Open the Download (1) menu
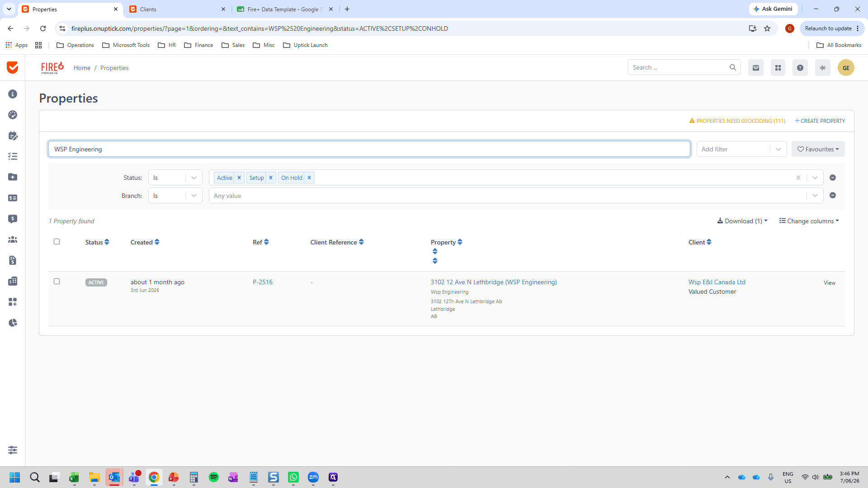Image resolution: width=868 pixels, height=488 pixels. coord(742,221)
